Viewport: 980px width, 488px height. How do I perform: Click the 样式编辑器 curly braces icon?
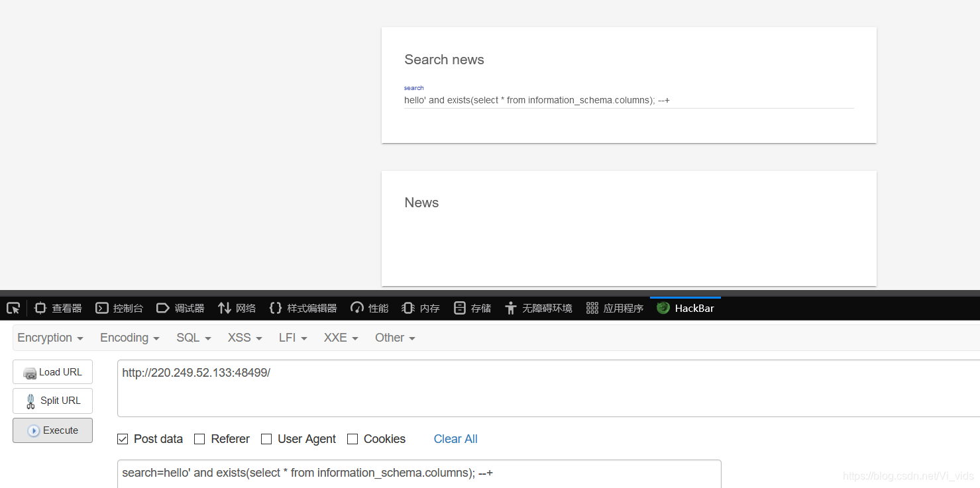click(276, 308)
